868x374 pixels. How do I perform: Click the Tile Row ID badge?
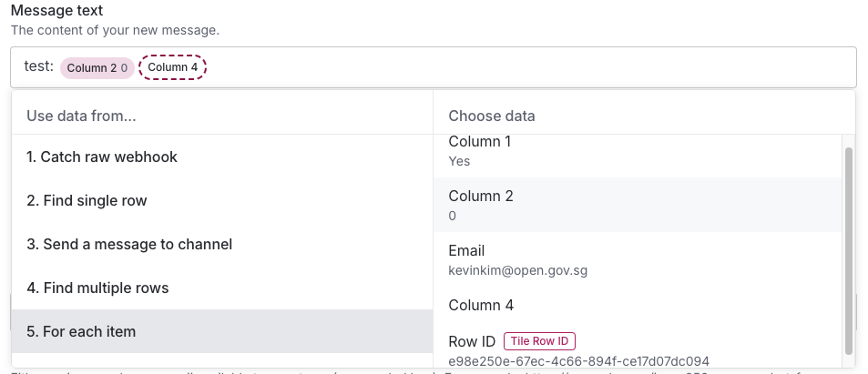[x=539, y=341]
